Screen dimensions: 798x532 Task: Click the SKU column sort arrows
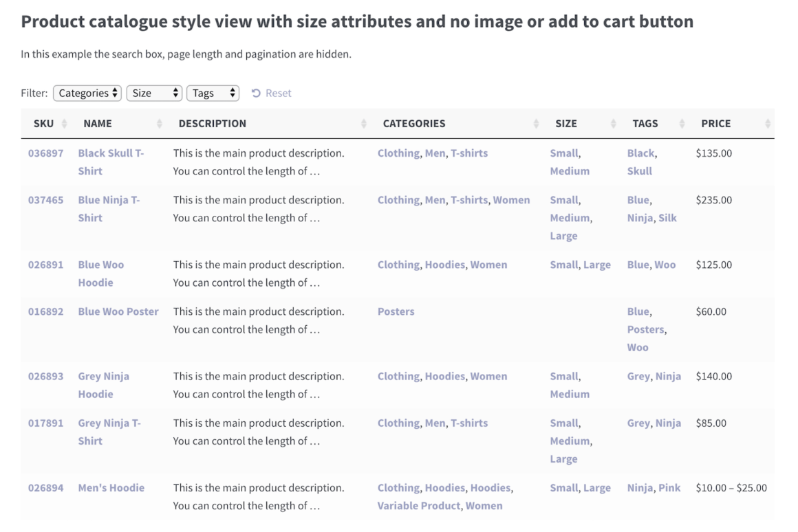[x=65, y=123]
